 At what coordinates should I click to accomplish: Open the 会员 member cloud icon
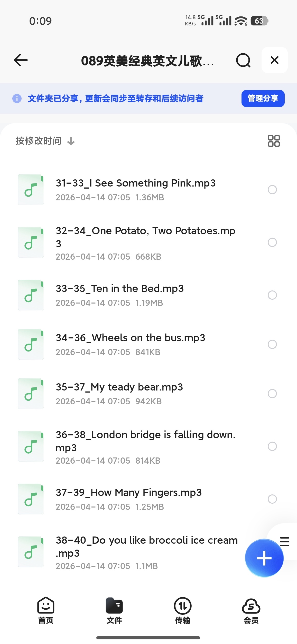pos(251,611)
